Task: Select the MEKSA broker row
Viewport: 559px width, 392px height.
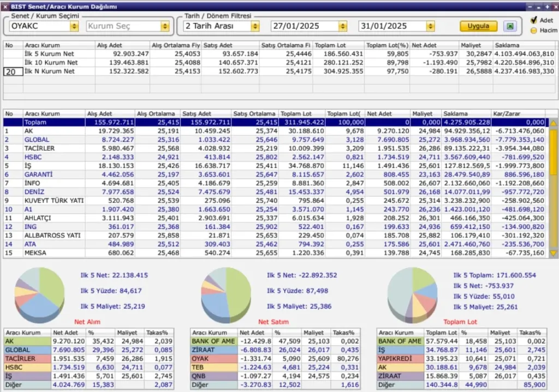Action: coord(275,253)
